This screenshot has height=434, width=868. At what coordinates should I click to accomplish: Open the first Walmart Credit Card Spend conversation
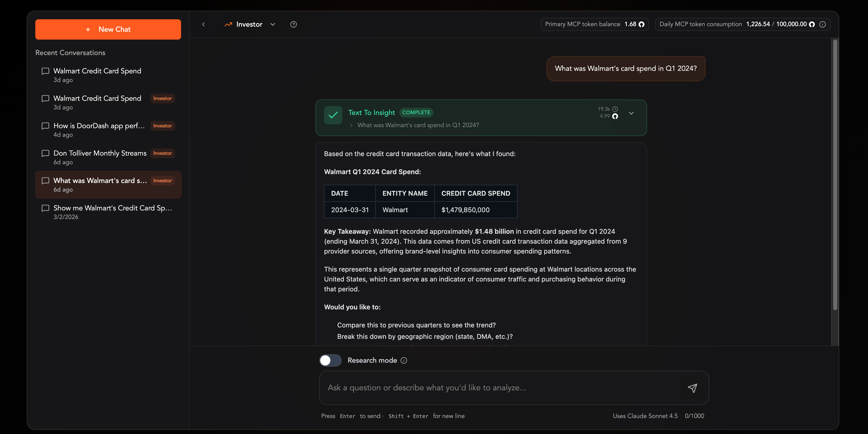tap(97, 71)
